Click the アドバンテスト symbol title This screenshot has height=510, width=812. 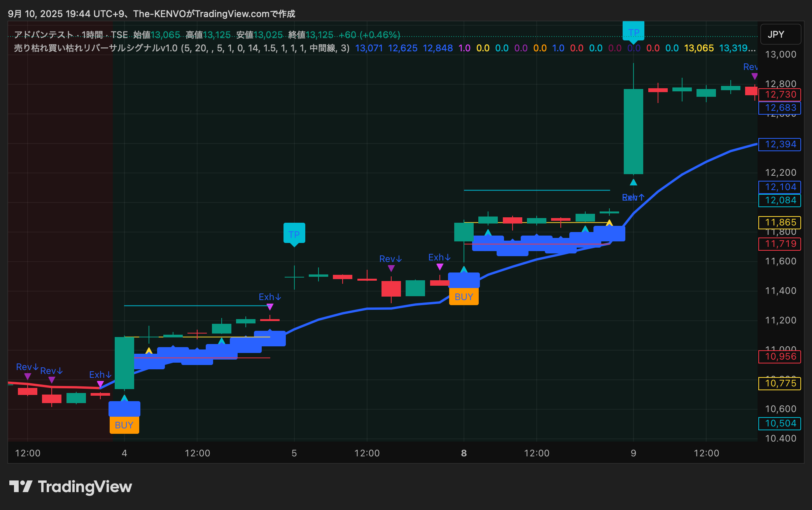click(x=44, y=35)
